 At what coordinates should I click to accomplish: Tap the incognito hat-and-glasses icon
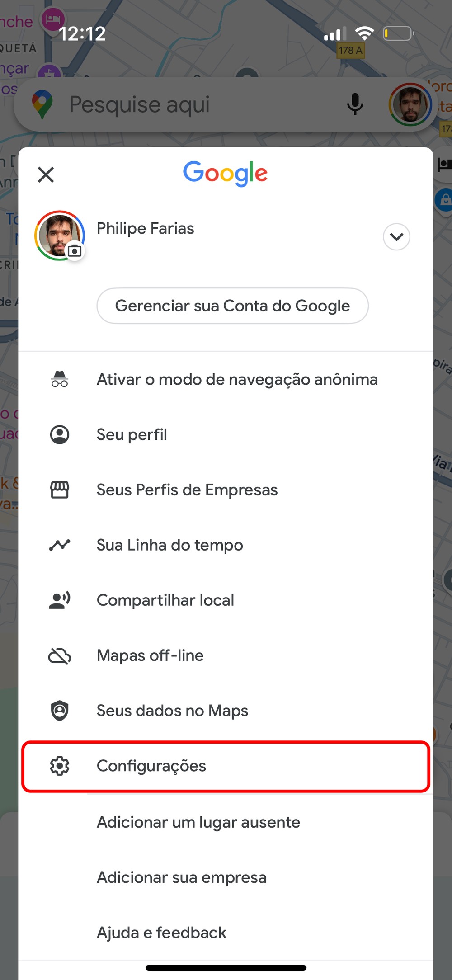(59, 379)
